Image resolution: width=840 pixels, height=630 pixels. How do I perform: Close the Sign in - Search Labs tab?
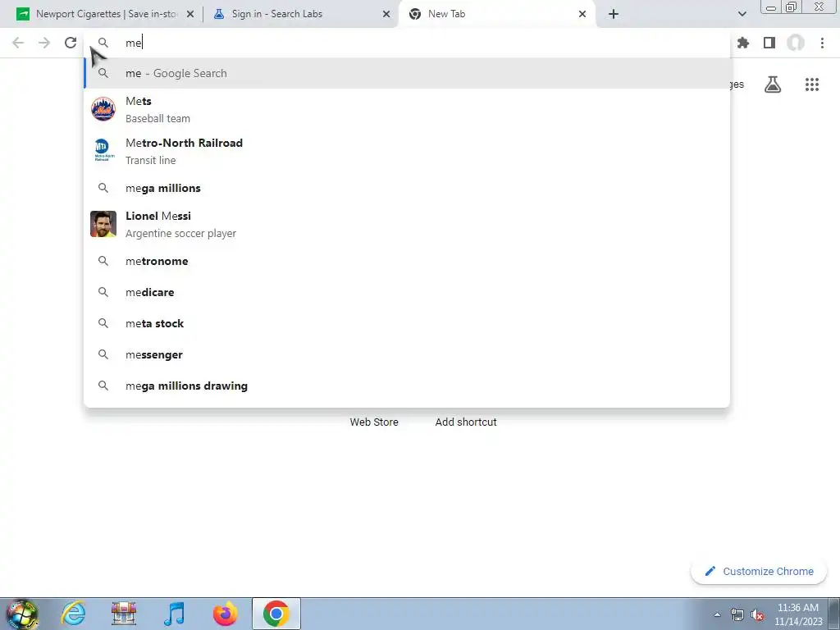[386, 15]
